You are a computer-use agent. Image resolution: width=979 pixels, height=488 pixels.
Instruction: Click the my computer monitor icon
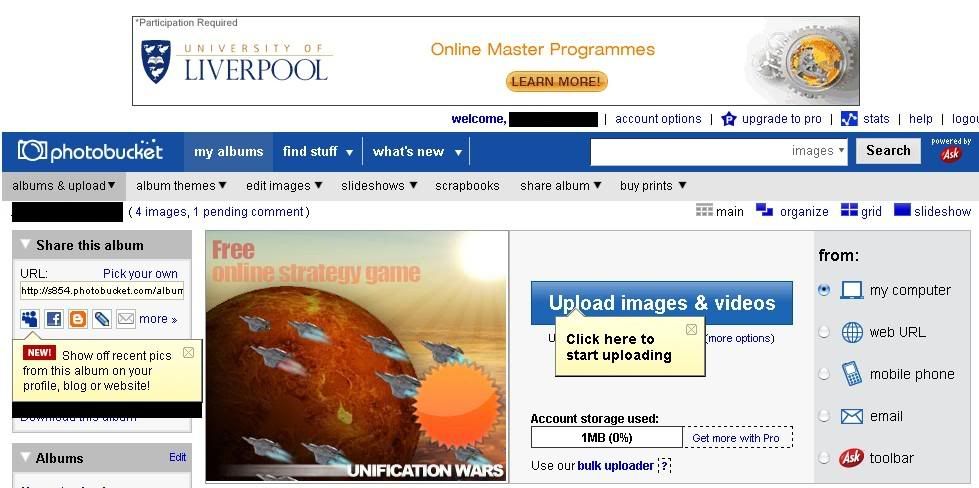point(852,290)
